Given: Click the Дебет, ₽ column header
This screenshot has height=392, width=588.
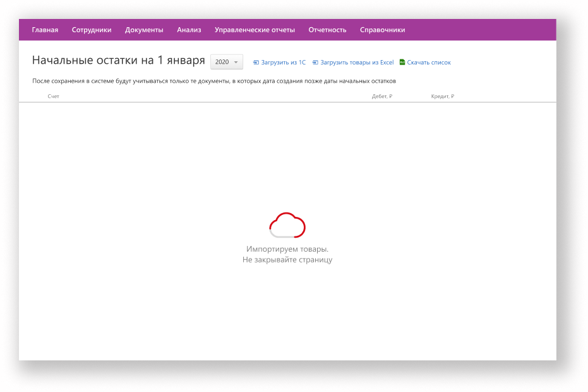Looking at the screenshot, I should (x=382, y=96).
